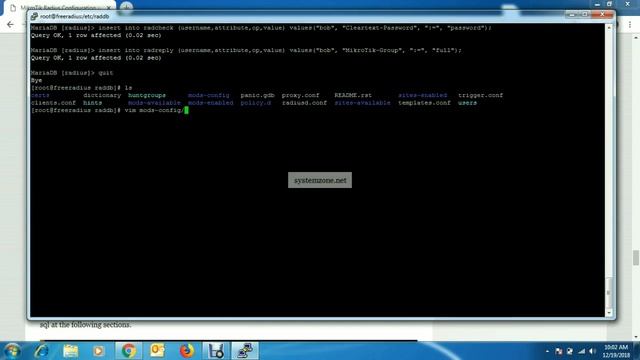Viewport: 640px width, 360px height.
Task: Minimize the PuTTY window
Action: point(571,15)
